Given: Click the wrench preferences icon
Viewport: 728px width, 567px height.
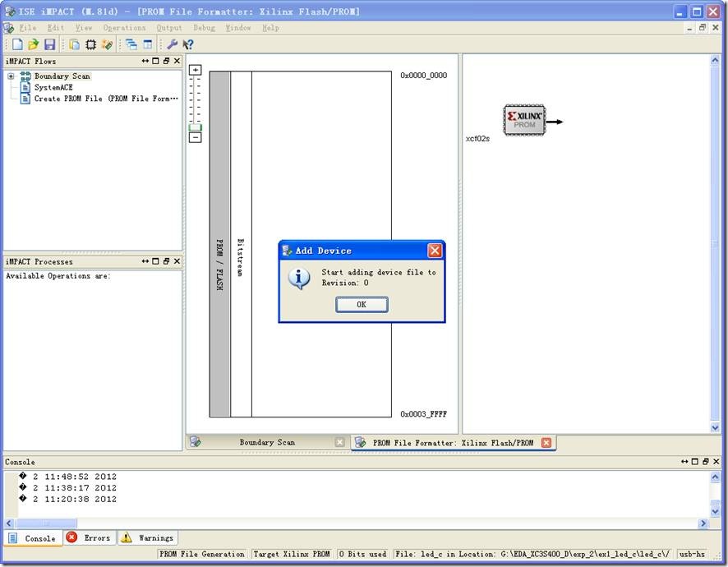Looking at the screenshot, I should click(173, 44).
